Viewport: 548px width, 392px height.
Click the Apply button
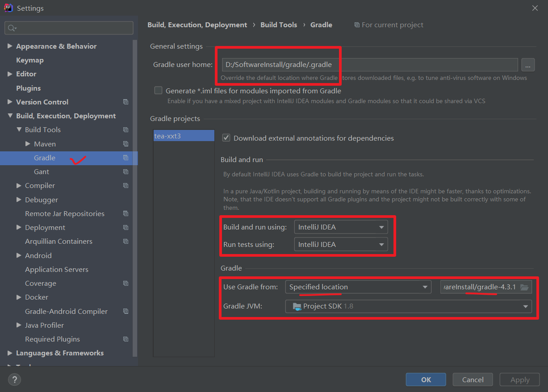coord(520,379)
